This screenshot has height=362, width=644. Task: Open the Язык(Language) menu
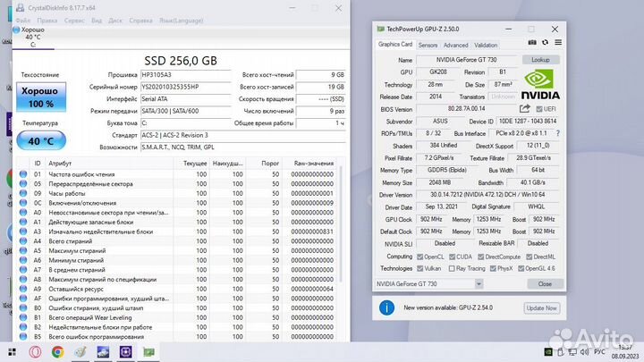(x=181, y=20)
